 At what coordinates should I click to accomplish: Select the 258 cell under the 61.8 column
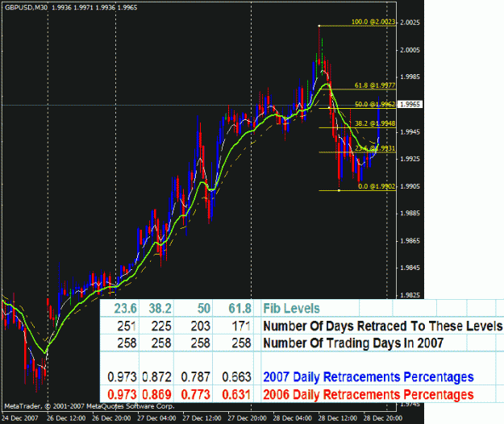tap(233, 343)
